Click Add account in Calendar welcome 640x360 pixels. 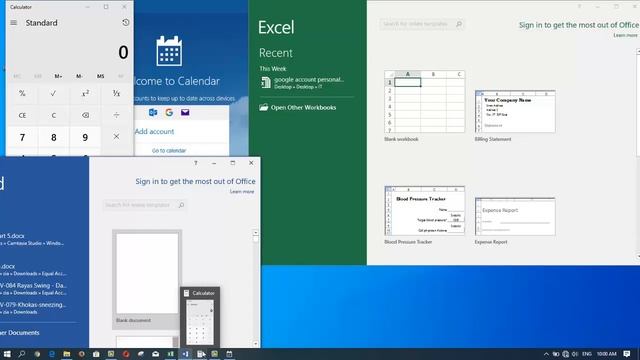tap(155, 131)
